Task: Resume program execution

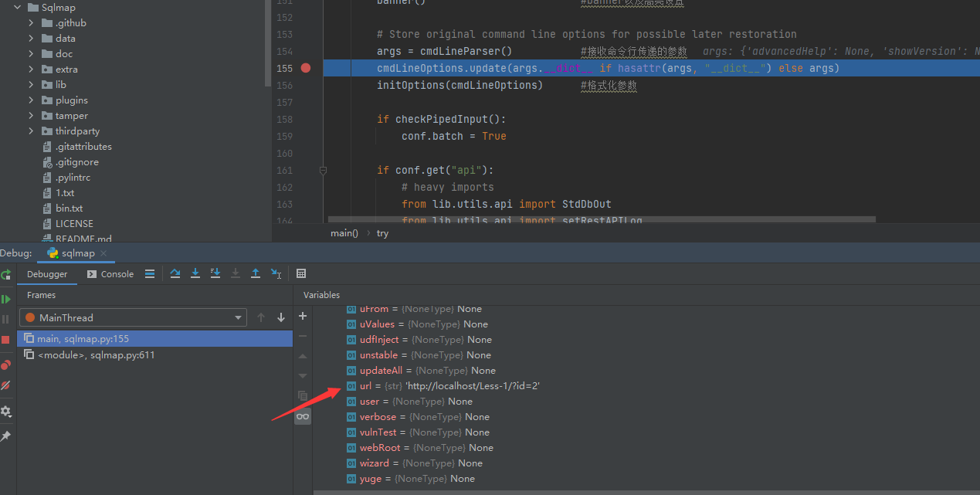Action: (6, 299)
